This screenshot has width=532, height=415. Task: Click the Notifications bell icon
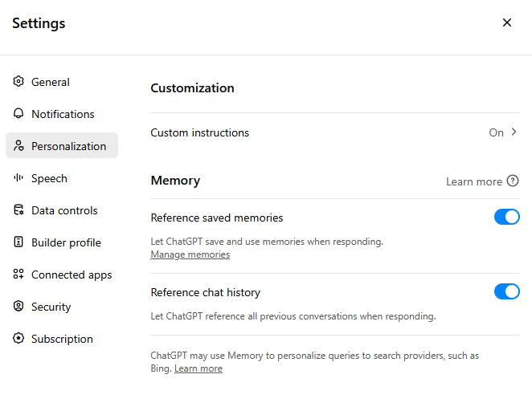(x=18, y=113)
